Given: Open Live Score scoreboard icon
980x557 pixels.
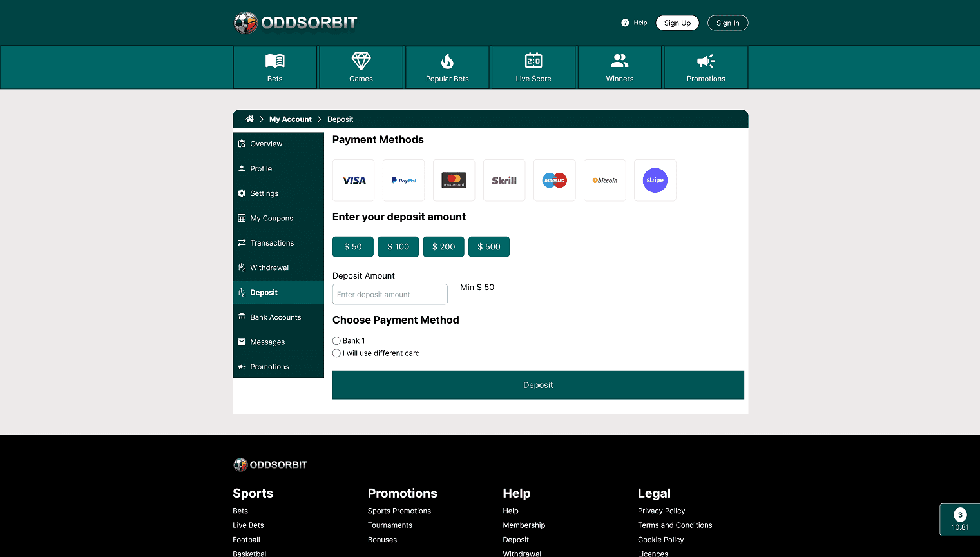Looking at the screenshot, I should [x=533, y=61].
